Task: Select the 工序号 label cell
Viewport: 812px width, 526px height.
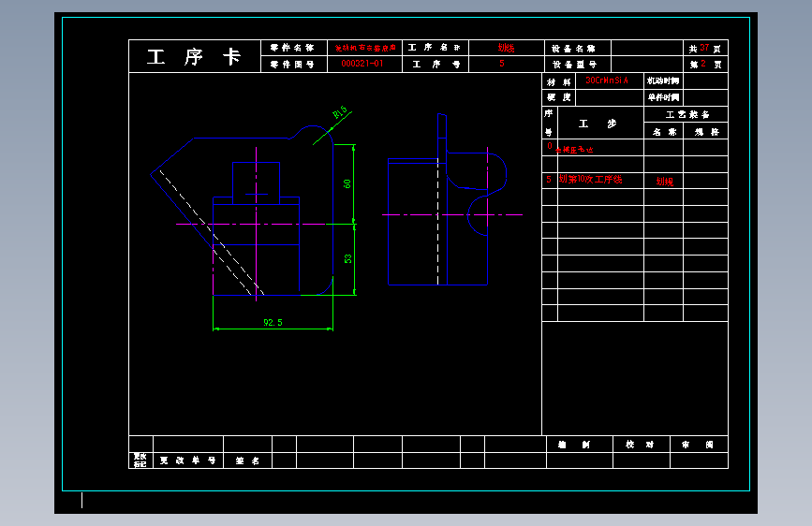Action: (435, 65)
